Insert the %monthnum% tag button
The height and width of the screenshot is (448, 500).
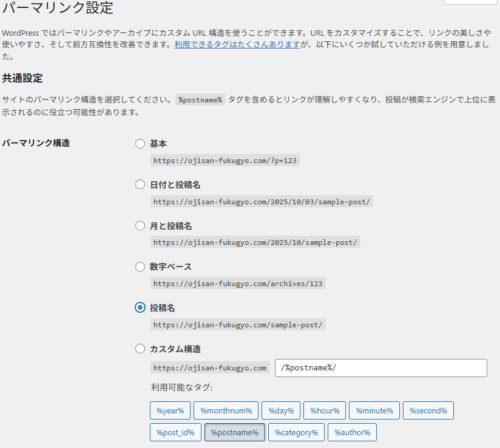[226, 411]
